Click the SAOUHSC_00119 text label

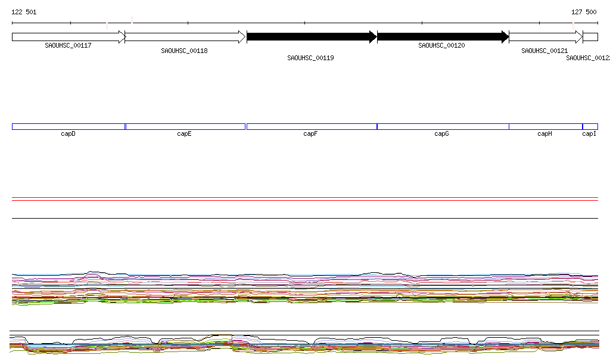[310, 58]
